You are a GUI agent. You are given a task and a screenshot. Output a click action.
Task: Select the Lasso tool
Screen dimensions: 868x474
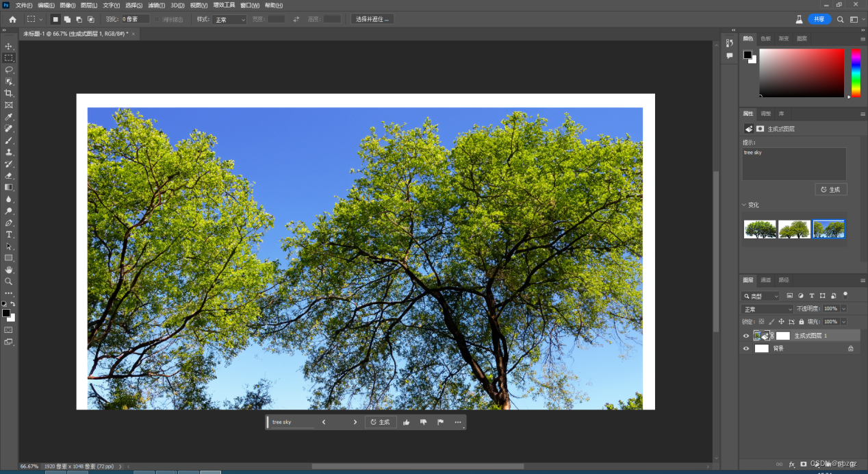coord(9,70)
